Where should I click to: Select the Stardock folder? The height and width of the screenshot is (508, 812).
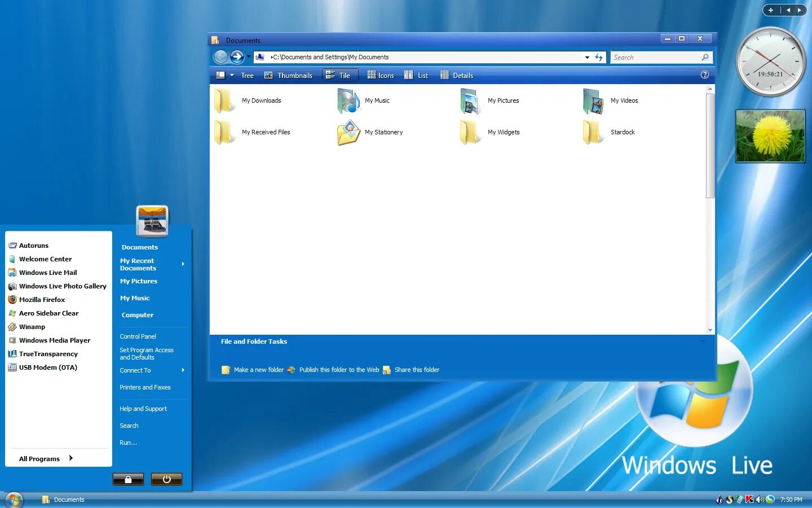click(609, 133)
